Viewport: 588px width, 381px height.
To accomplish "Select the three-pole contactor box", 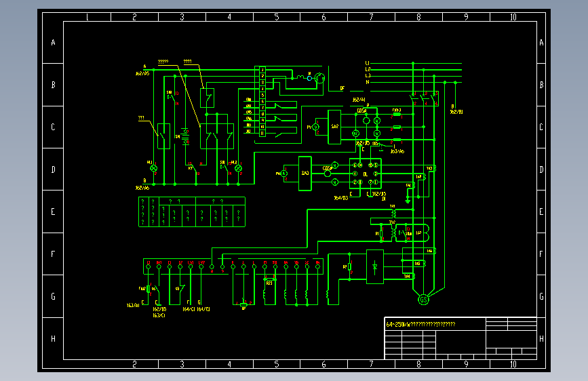I will tap(217, 136).
